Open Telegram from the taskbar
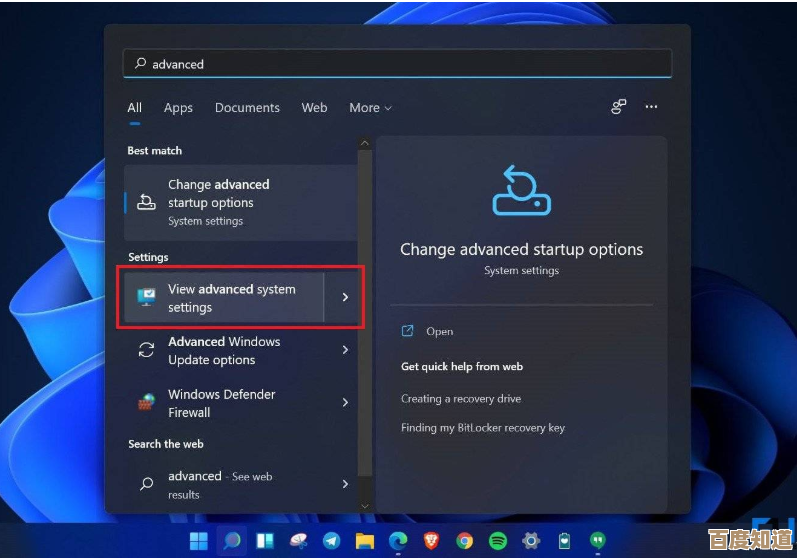Screen dimensions: 797x558 [x=331, y=541]
